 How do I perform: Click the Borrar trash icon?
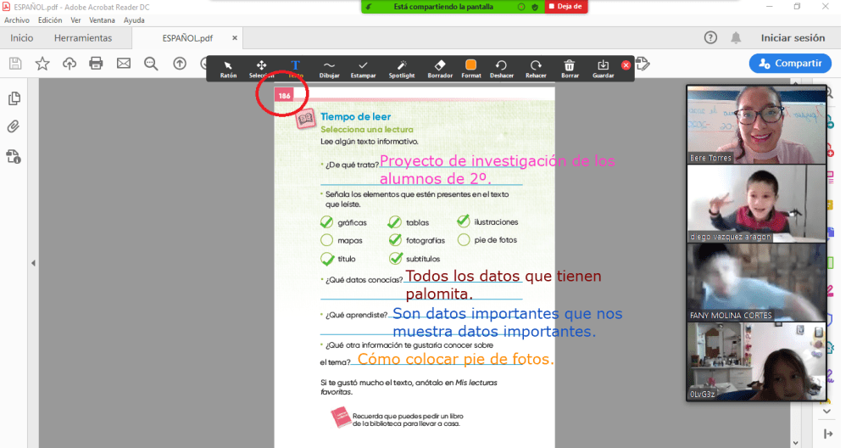coord(570,68)
